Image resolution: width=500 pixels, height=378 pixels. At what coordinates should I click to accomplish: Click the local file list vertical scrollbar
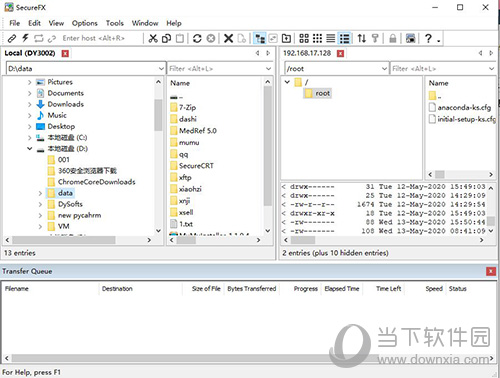point(268,147)
